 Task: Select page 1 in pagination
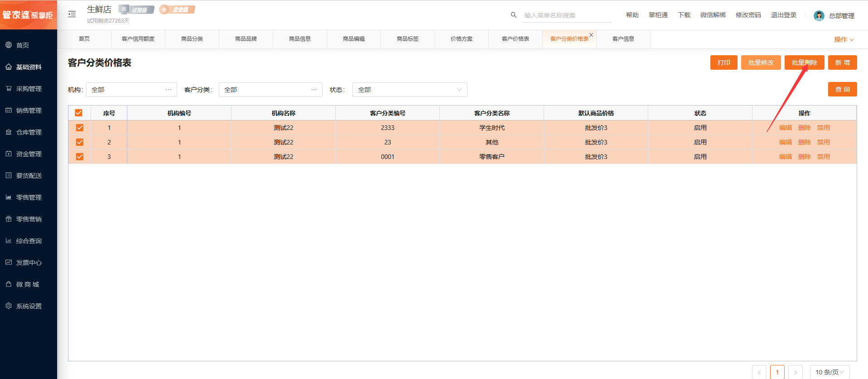click(x=777, y=372)
